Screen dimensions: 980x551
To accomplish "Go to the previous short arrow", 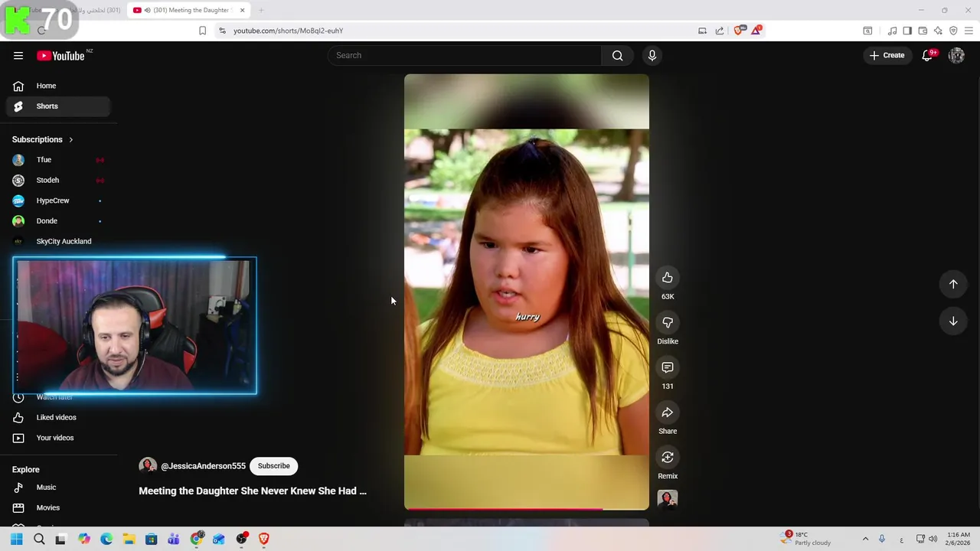I will (x=953, y=284).
